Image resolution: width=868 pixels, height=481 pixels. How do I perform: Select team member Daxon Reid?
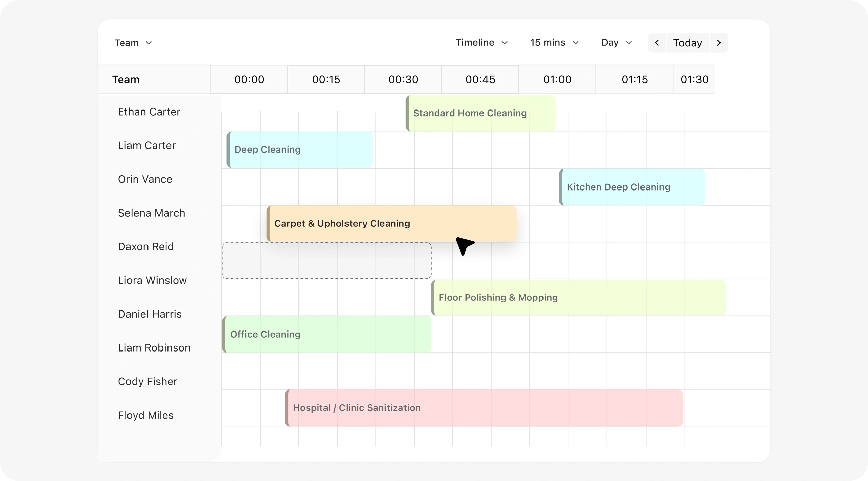[x=146, y=247]
